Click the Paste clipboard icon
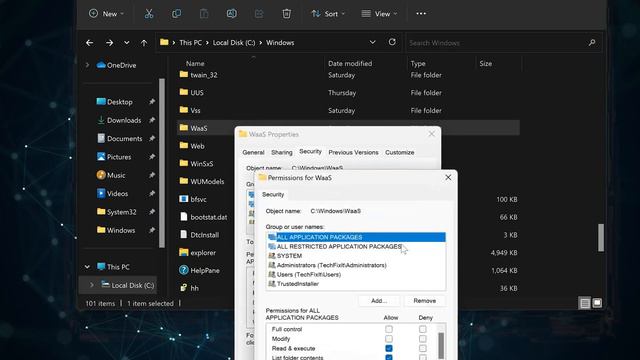Screen dimensions: 640x360 pyautogui.click(x=204, y=13)
